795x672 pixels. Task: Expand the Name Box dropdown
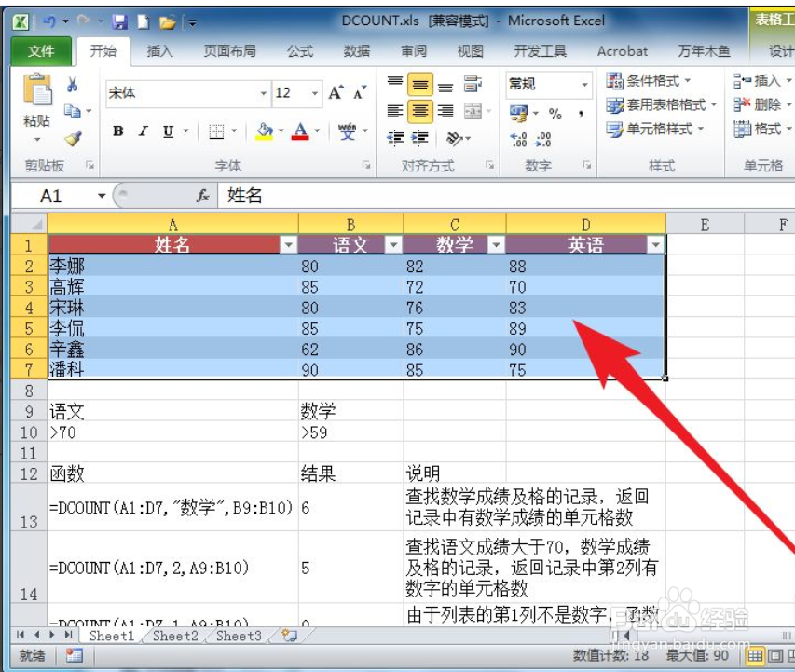pos(102,195)
